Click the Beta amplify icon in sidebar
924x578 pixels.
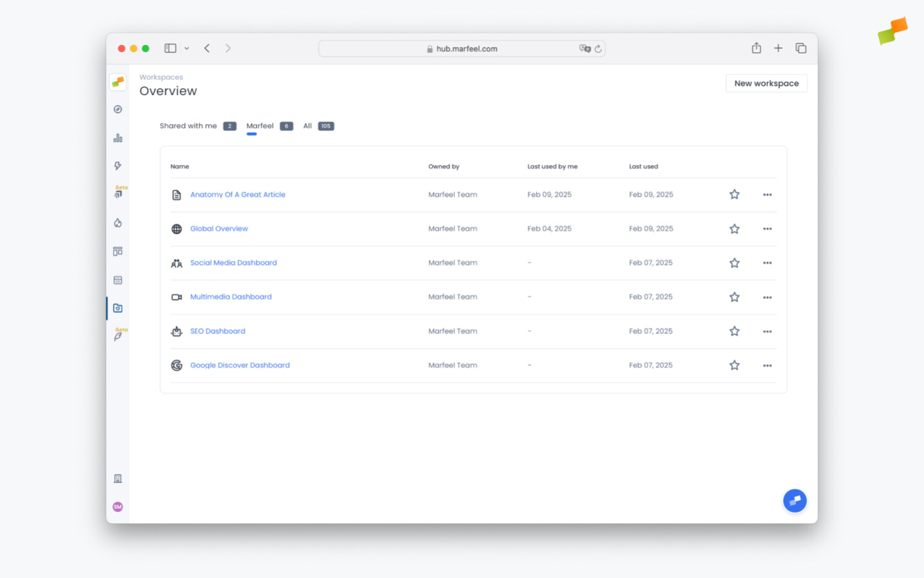coord(117,191)
